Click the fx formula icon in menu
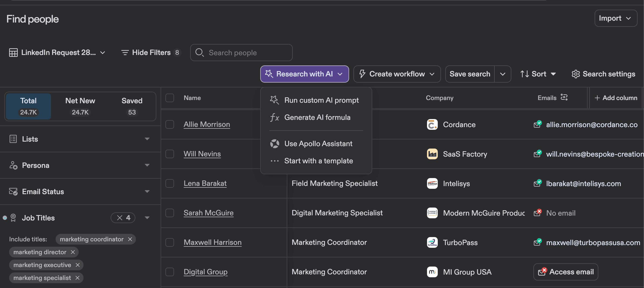This screenshot has height=288, width=644. click(274, 117)
